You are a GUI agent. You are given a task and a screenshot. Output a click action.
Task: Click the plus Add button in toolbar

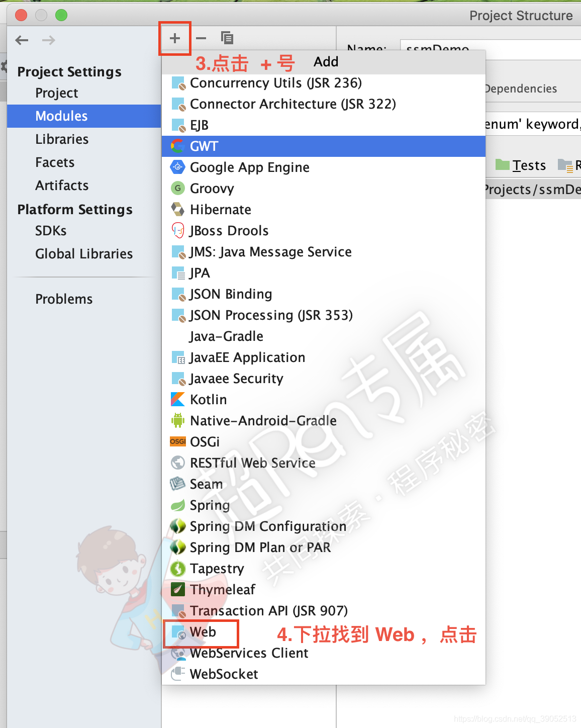click(x=175, y=38)
